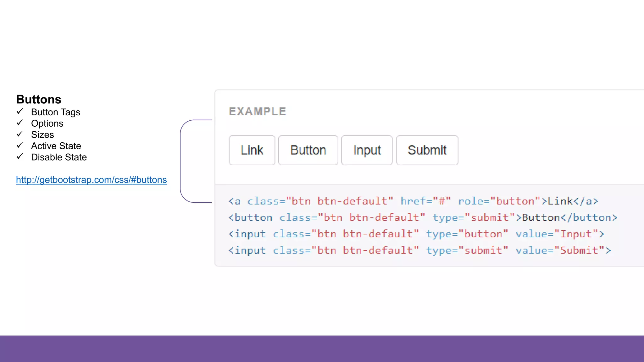The image size is (644, 362).
Task: Click the purple footer bar
Action: click(322, 348)
